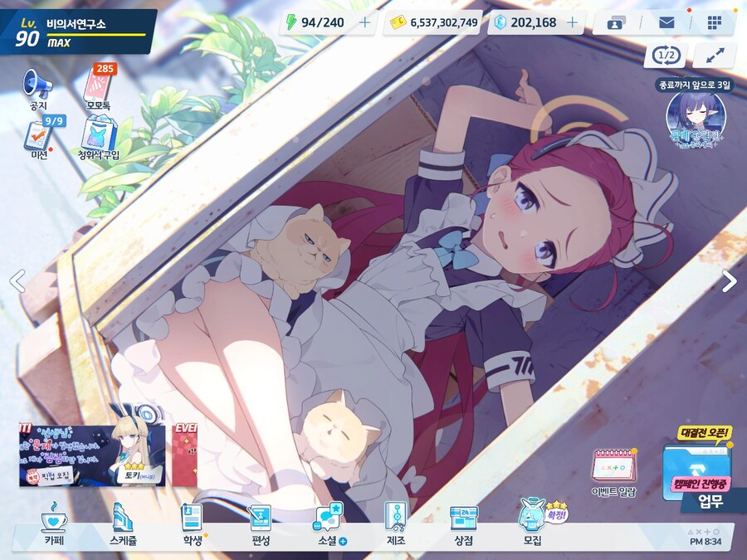The image size is (747, 560).
Task: Open the grid menu icon
Action: [714, 22]
